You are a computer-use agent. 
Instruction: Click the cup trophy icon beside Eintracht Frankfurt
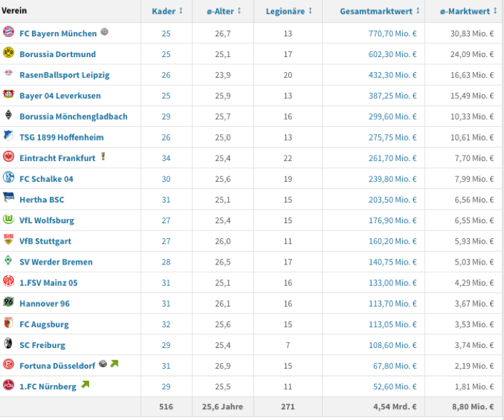[x=104, y=156]
